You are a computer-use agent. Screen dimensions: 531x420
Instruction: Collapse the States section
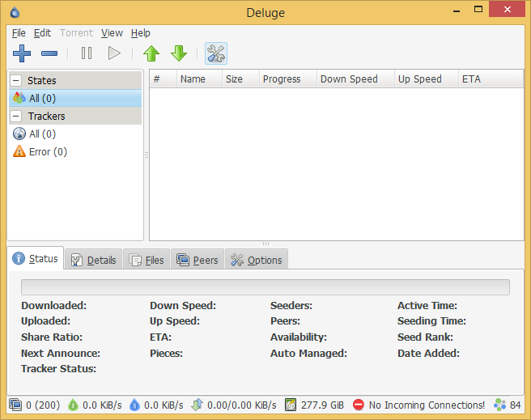[16, 81]
